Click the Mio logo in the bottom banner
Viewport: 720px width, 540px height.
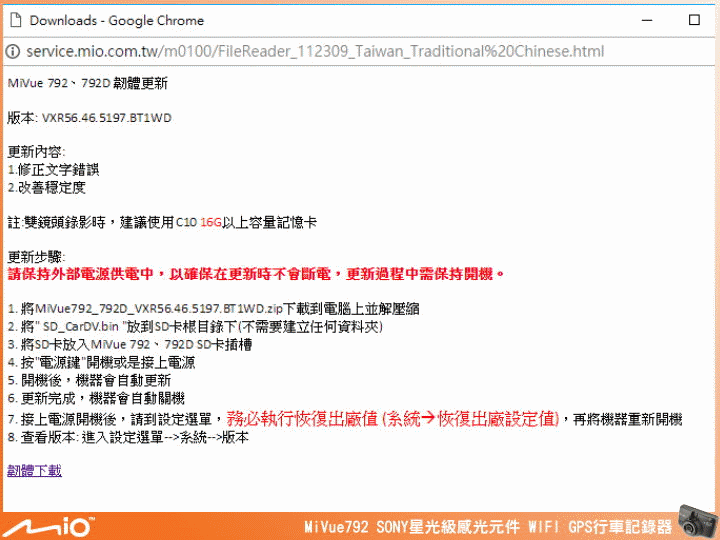(48, 528)
